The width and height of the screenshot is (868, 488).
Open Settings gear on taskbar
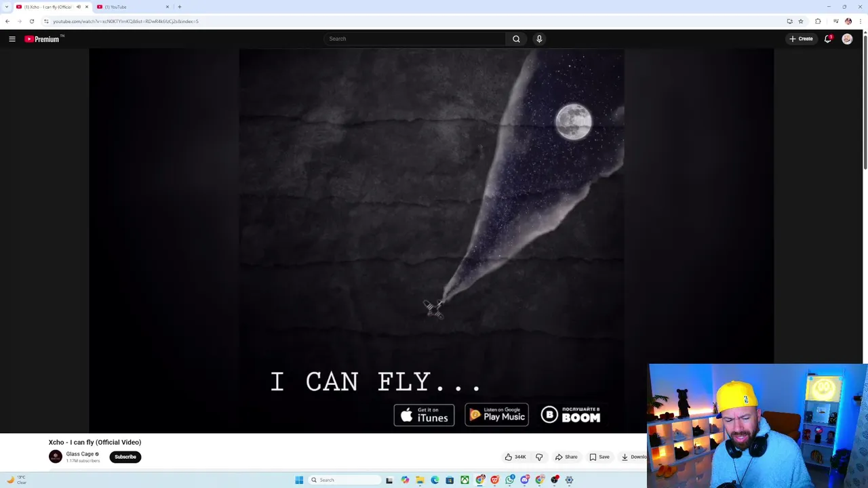click(570, 480)
